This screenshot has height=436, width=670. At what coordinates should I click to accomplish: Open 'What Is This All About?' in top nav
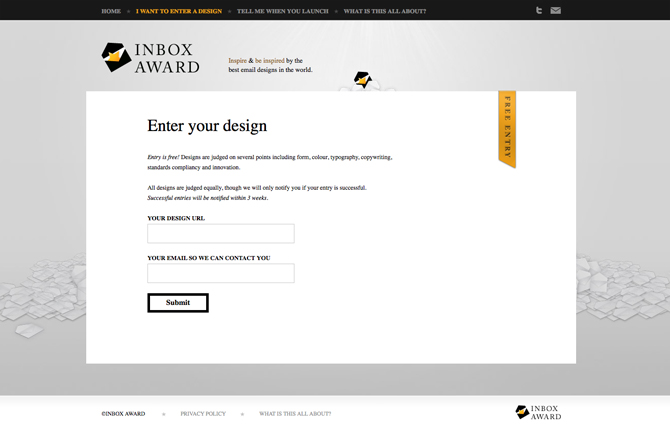click(385, 11)
